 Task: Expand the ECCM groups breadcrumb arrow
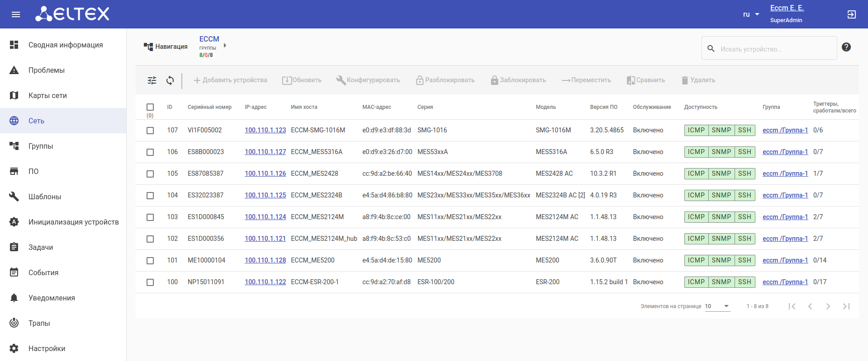click(x=225, y=46)
